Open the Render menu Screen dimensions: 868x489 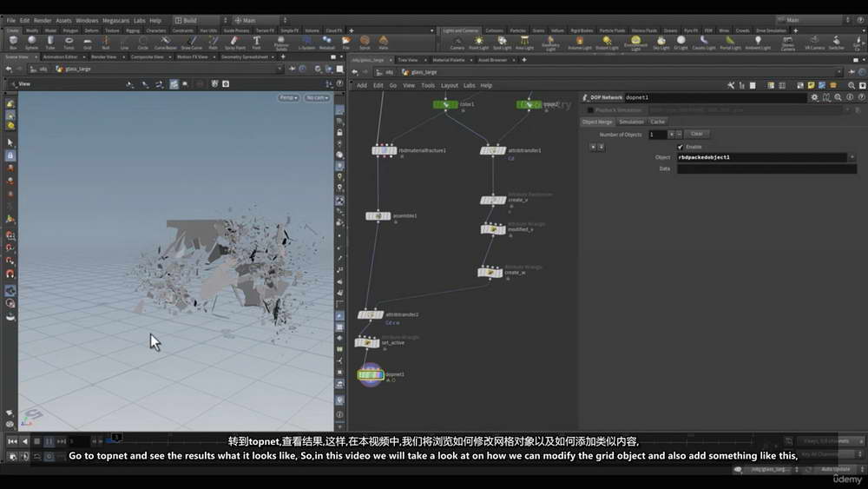pyautogui.click(x=43, y=21)
